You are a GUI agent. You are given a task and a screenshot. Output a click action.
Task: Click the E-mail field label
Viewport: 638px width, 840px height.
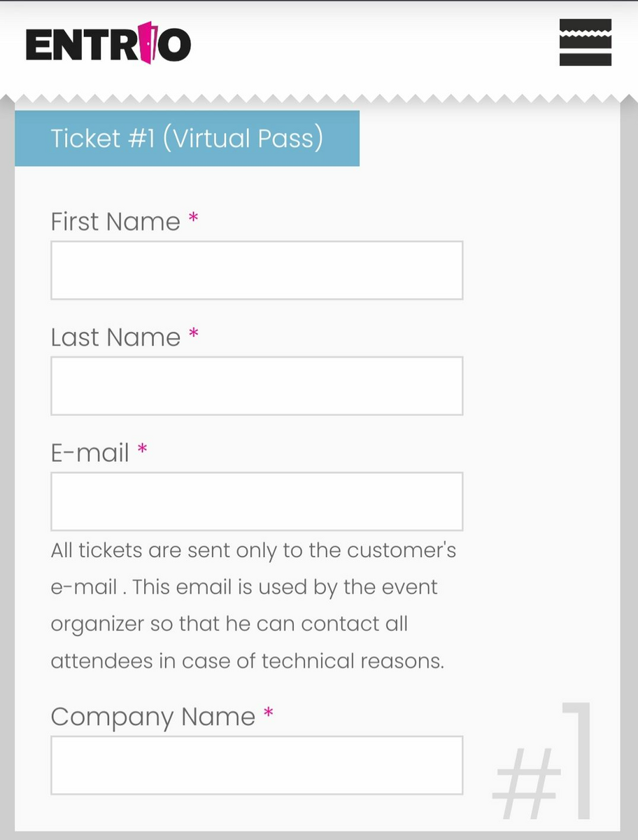(x=90, y=453)
